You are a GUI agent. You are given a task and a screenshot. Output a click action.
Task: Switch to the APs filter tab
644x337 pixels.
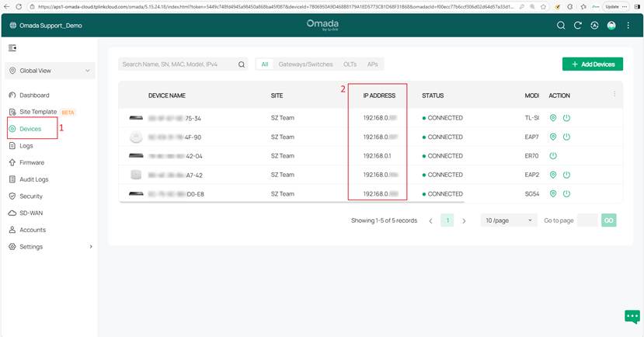coord(372,64)
